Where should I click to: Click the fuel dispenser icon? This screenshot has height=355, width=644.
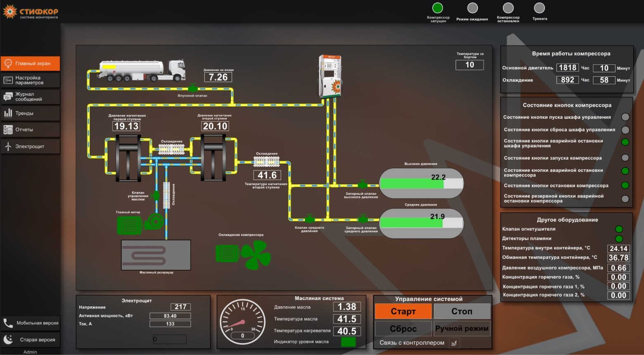pos(330,76)
